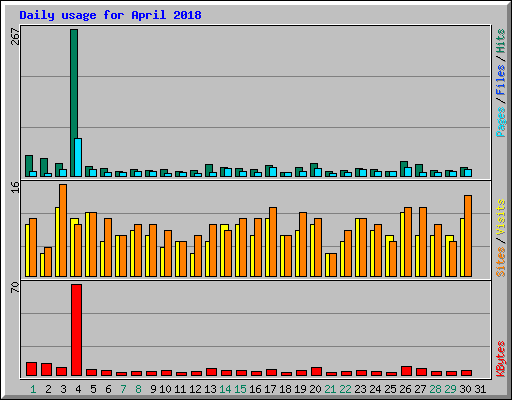Screen dimensions: 512x400
Task: Click the green day label 14
Action: [225, 389]
